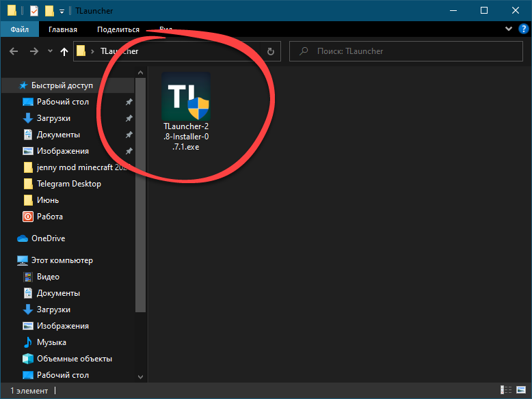
Task: Click the New Folder icon in title bar
Action: click(49, 11)
